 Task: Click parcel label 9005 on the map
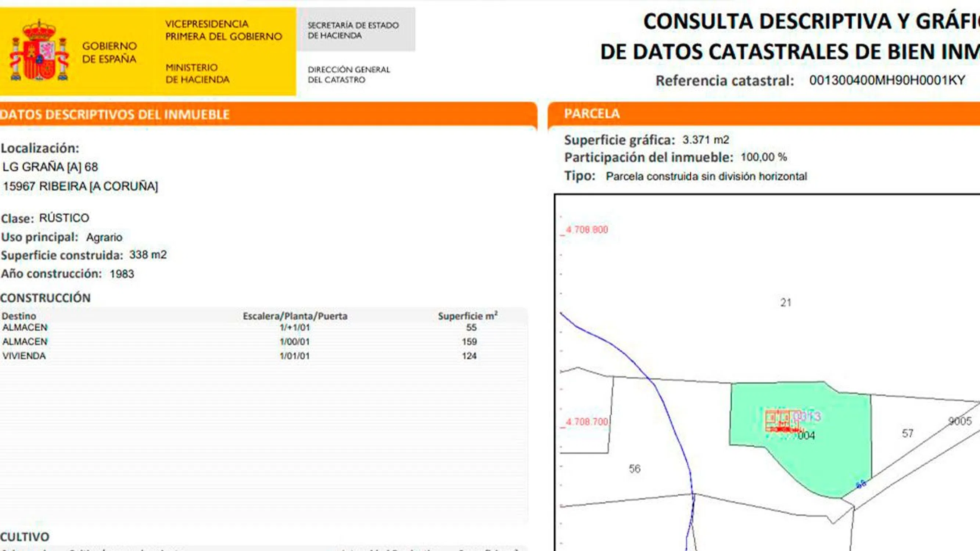[x=959, y=421]
